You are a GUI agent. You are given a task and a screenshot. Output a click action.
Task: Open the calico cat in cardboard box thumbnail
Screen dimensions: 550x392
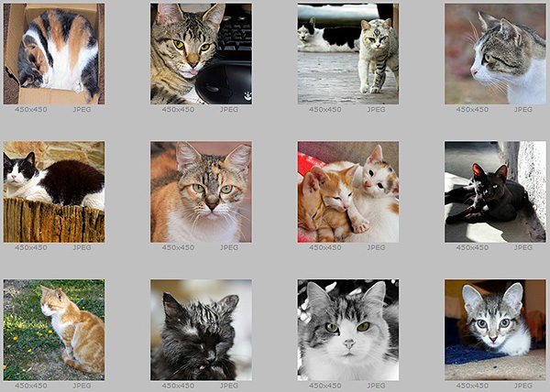pyautogui.click(x=54, y=54)
